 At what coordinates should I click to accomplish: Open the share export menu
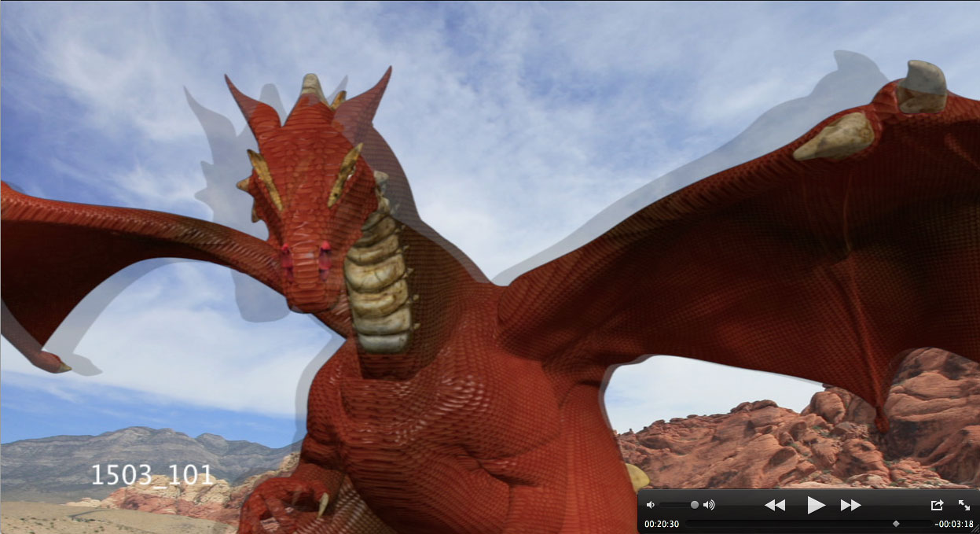(x=937, y=505)
